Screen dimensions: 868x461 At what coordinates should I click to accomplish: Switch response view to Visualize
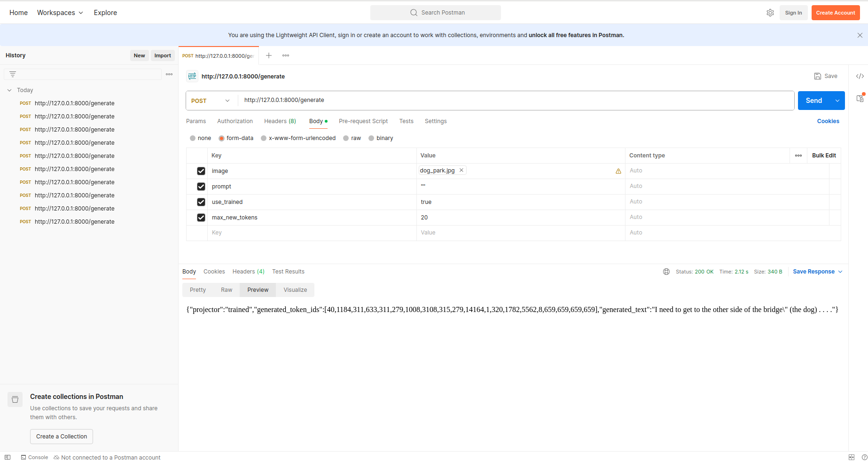click(x=295, y=290)
